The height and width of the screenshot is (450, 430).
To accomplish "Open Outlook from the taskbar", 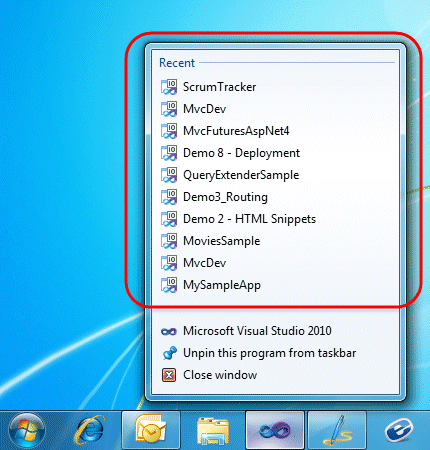I will (x=151, y=430).
